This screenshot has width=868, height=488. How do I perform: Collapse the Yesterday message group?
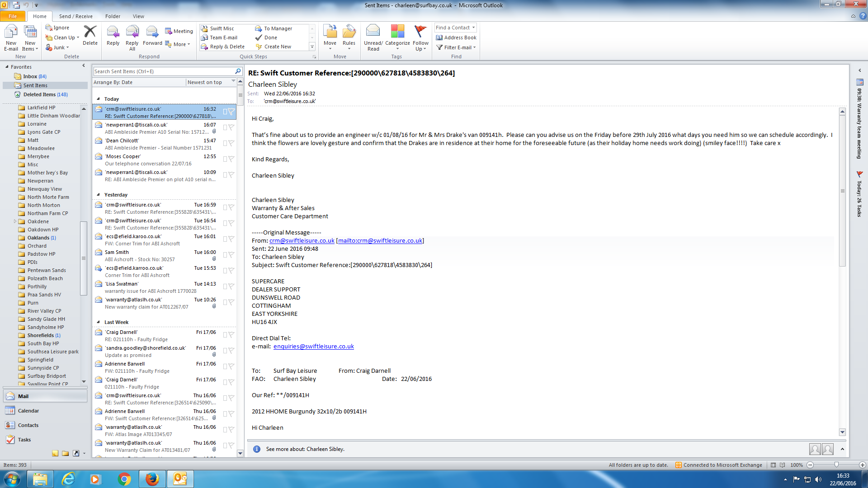98,195
